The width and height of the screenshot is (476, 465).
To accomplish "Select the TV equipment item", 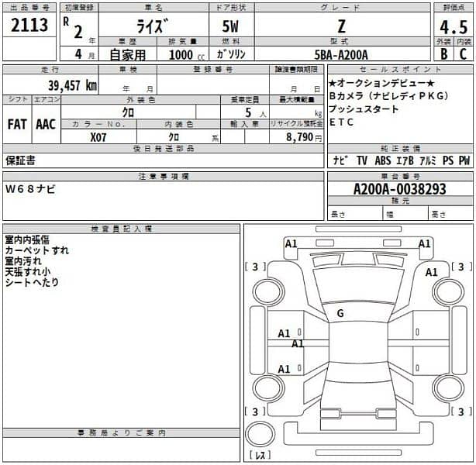I will click(362, 160).
